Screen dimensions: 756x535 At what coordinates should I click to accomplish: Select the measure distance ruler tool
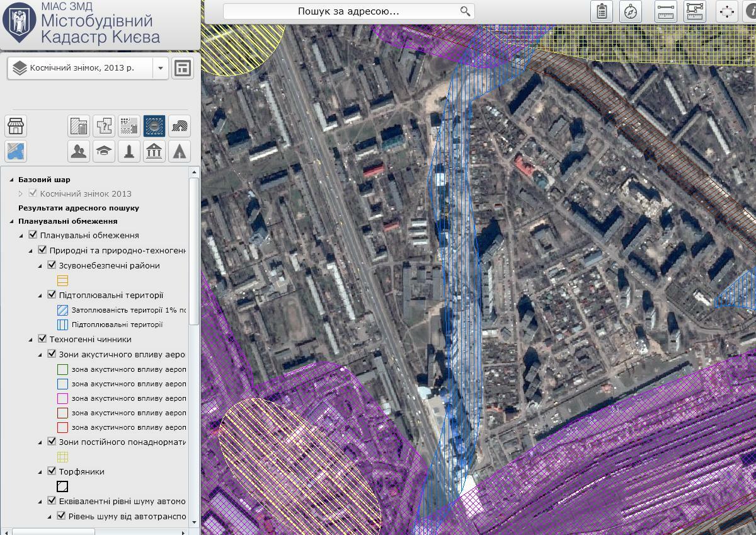point(666,11)
